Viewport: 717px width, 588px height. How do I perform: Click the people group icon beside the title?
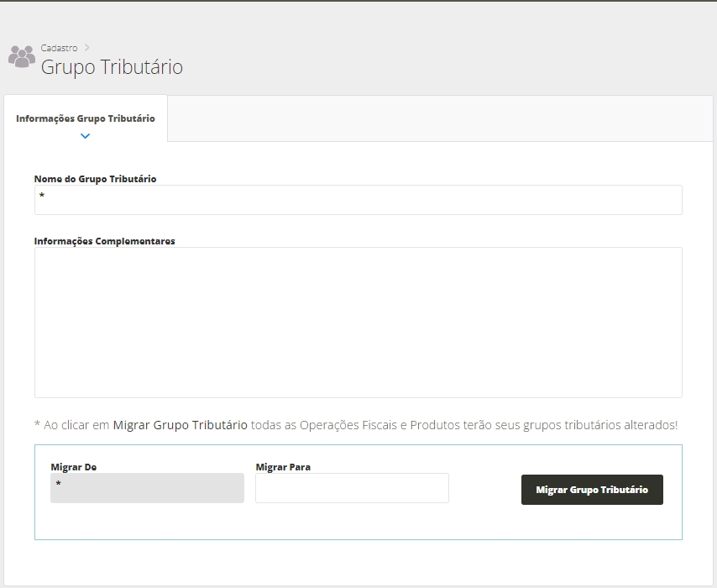pyautogui.click(x=22, y=56)
